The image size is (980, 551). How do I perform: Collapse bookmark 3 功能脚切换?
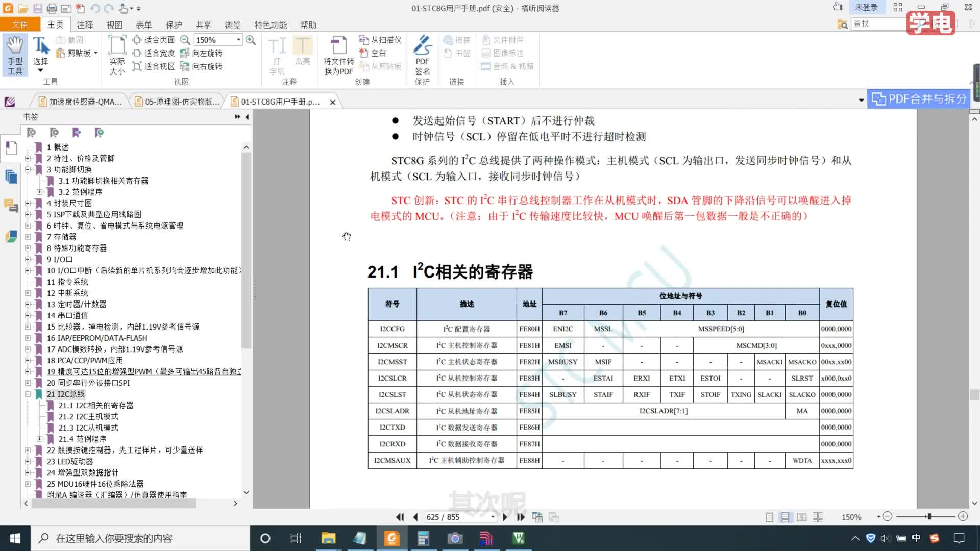tap(28, 169)
